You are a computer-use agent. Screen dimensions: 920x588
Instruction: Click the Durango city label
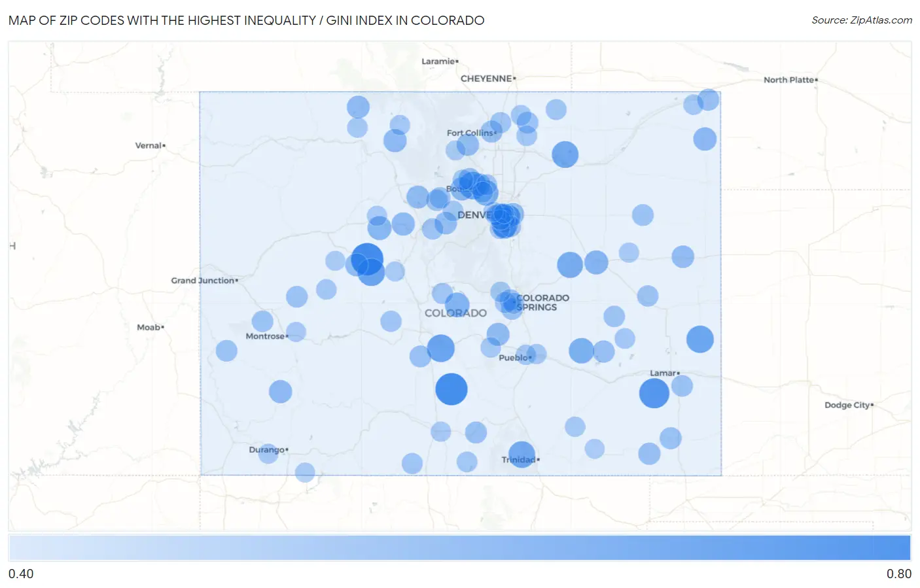(x=268, y=449)
